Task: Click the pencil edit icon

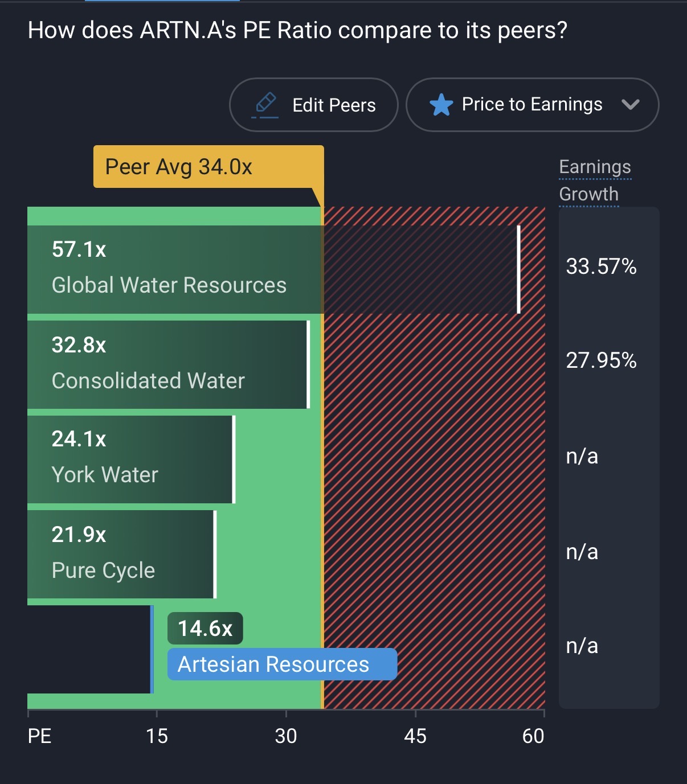Action: point(265,105)
